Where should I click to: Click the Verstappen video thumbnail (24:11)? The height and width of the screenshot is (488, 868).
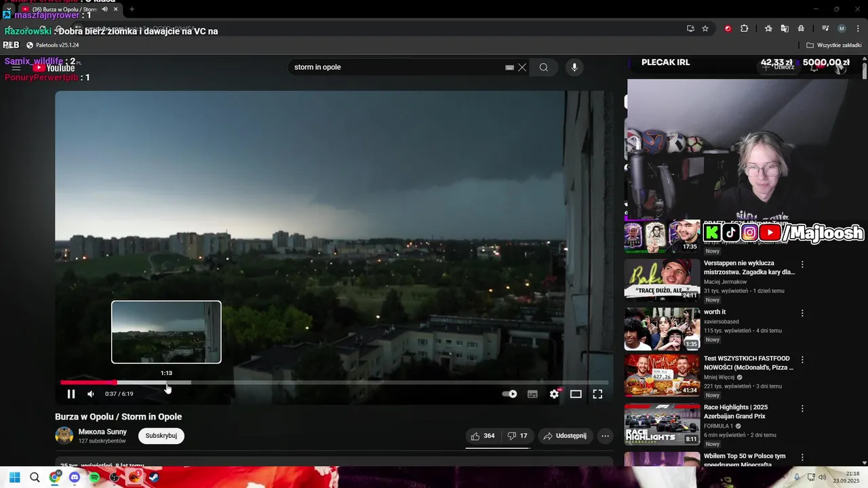662,279
